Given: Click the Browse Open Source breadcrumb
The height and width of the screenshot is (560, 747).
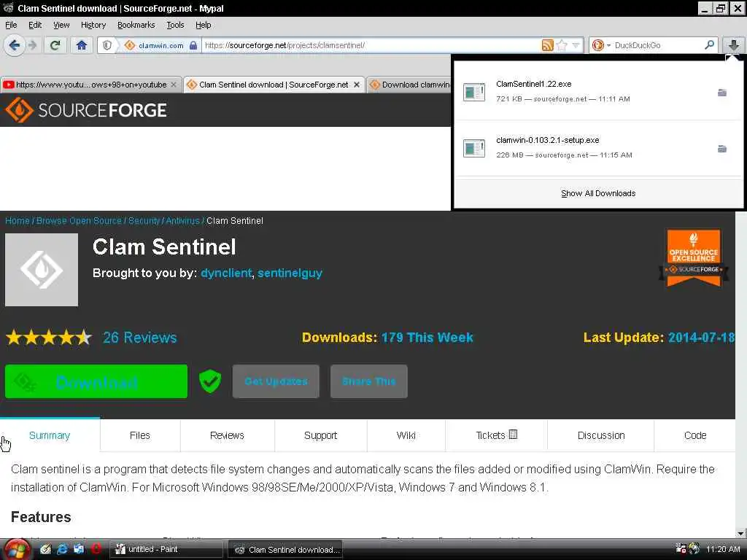Looking at the screenshot, I should [x=79, y=220].
